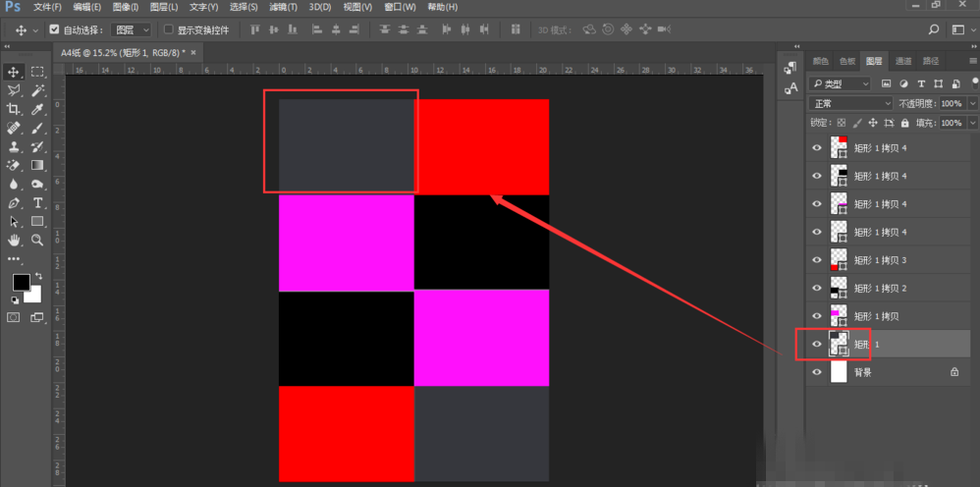Image resolution: width=980 pixels, height=487 pixels.
Task: Open the 滤镜(T) menu
Action: (x=284, y=7)
